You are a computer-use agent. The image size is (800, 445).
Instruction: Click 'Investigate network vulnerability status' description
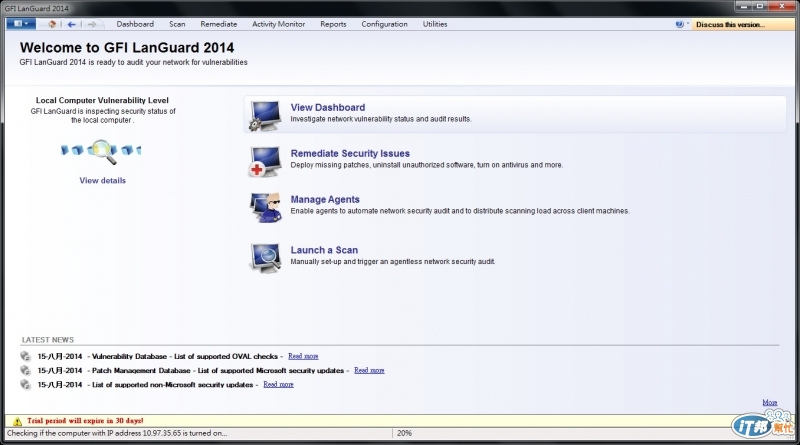(x=381, y=119)
